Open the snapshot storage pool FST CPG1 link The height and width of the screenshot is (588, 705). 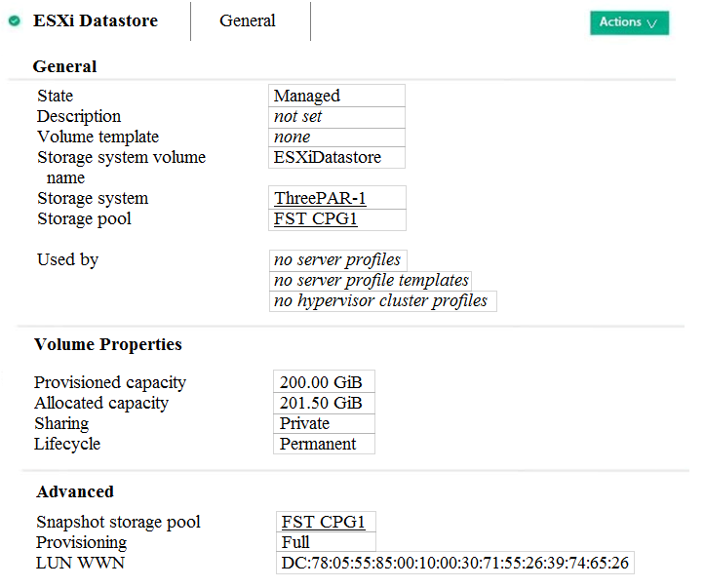324,522
